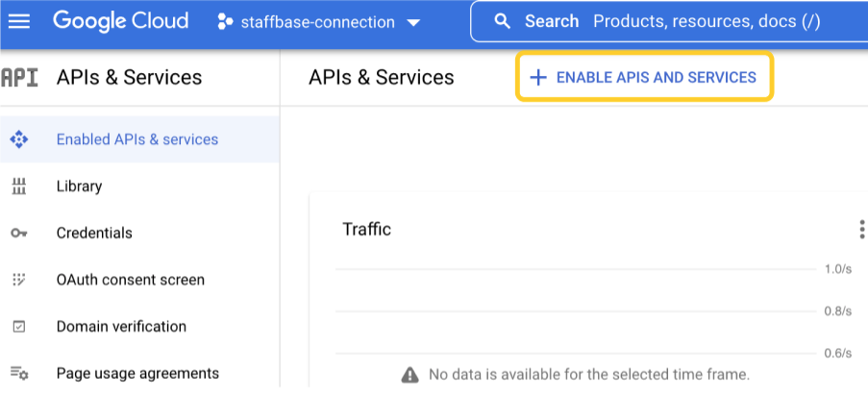Image resolution: width=868 pixels, height=399 pixels.
Task: Click the 1.0/s axis label
Action: pyautogui.click(x=838, y=269)
